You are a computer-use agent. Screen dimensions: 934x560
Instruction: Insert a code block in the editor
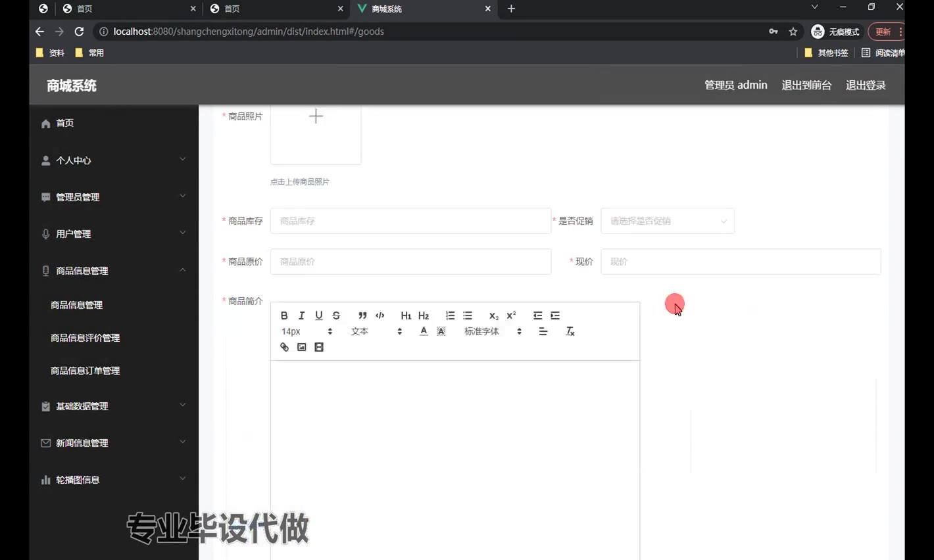click(x=380, y=315)
